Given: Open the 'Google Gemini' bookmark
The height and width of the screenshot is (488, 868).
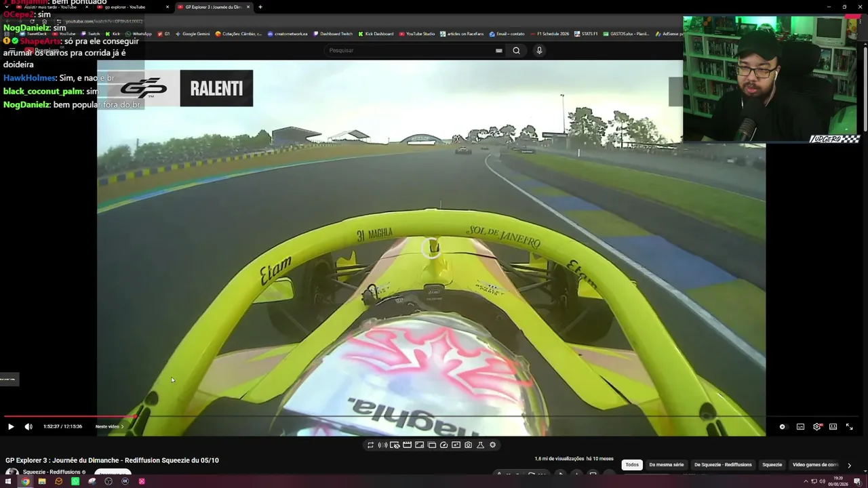Looking at the screenshot, I should (x=193, y=34).
